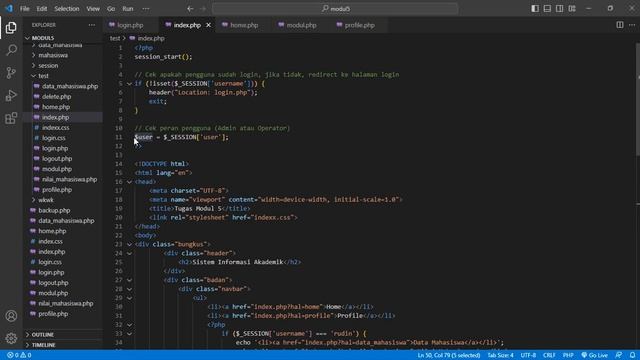This screenshot has height=360, width=640.
Task: Fold the head element at line 16
Action: [129, 182]
